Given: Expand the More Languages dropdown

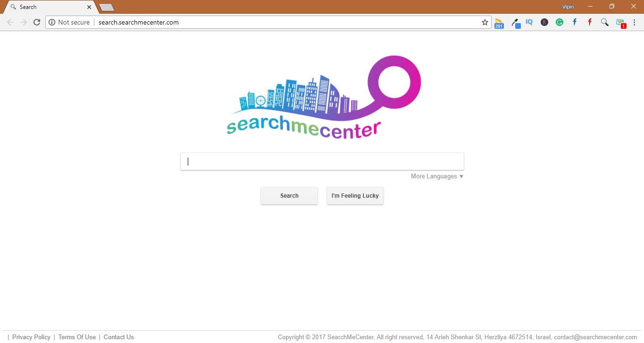Looking at the screenshot, I should point(436,176).
